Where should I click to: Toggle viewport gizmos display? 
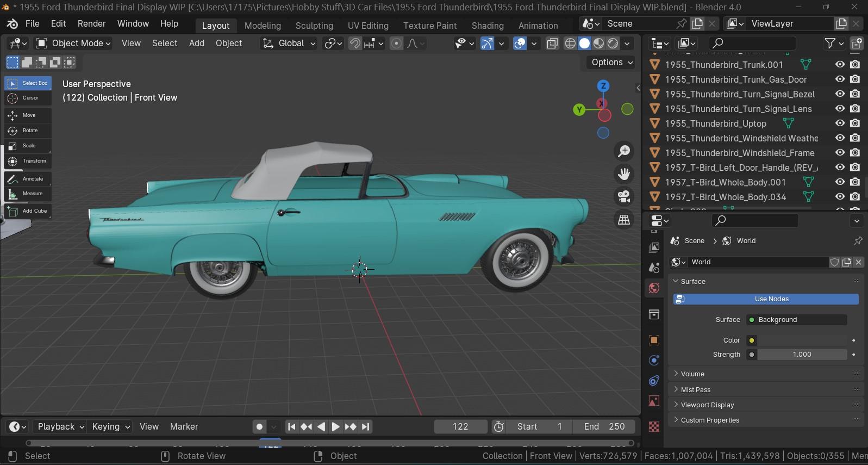(x=488, y=44)
